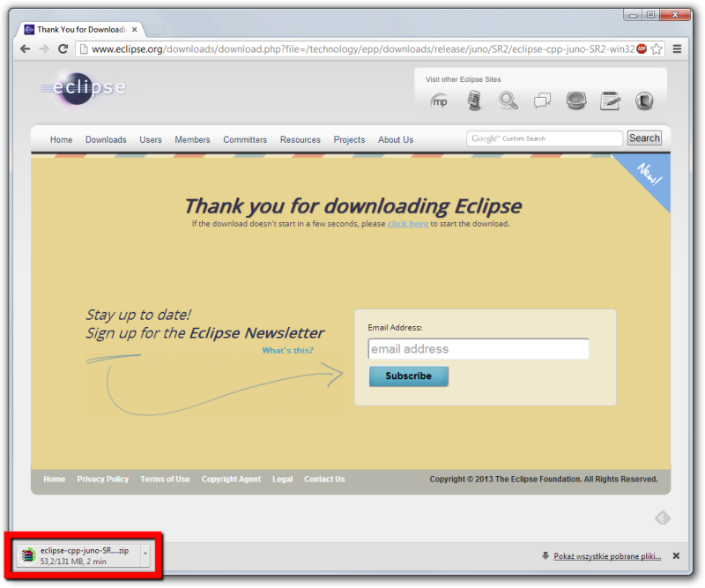Go back with the browser back arrow
This screenshot has height=588, width=705.
(26, 48)
